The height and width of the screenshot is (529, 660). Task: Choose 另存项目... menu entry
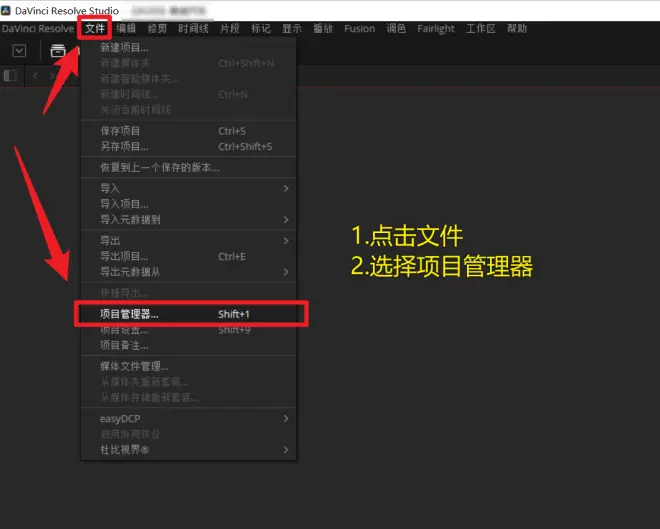click(x=188, y=146)
